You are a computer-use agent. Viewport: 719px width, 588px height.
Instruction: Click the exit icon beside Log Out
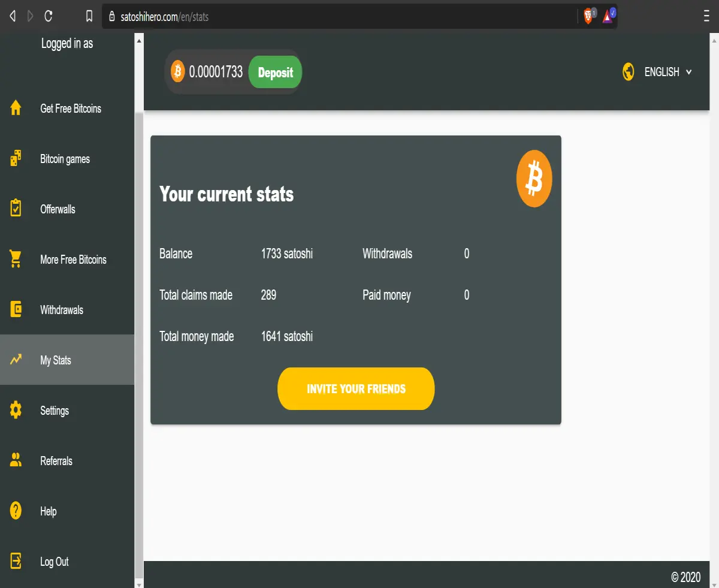point(16,561)
